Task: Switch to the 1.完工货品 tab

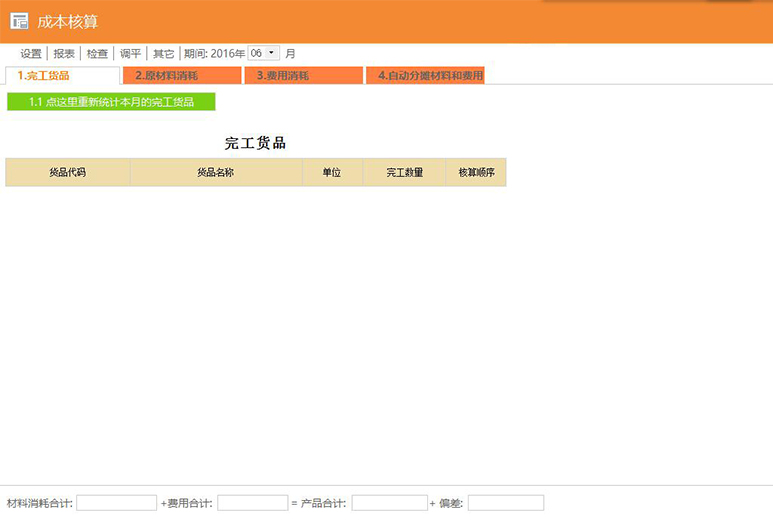Action: point(62,75)
